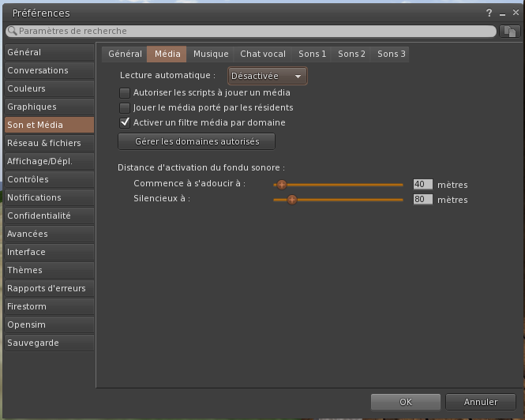The height and width of the screenshot is (420, 525).
Task: Click the icon right of search field
Action: point(509,32)
